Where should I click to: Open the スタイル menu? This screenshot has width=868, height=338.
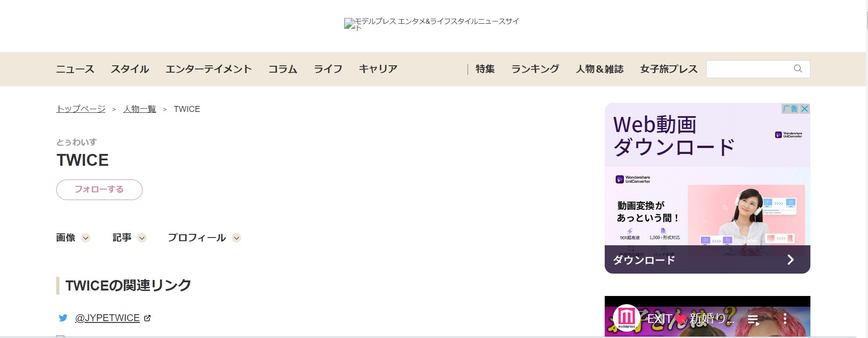tap(130, 69)
